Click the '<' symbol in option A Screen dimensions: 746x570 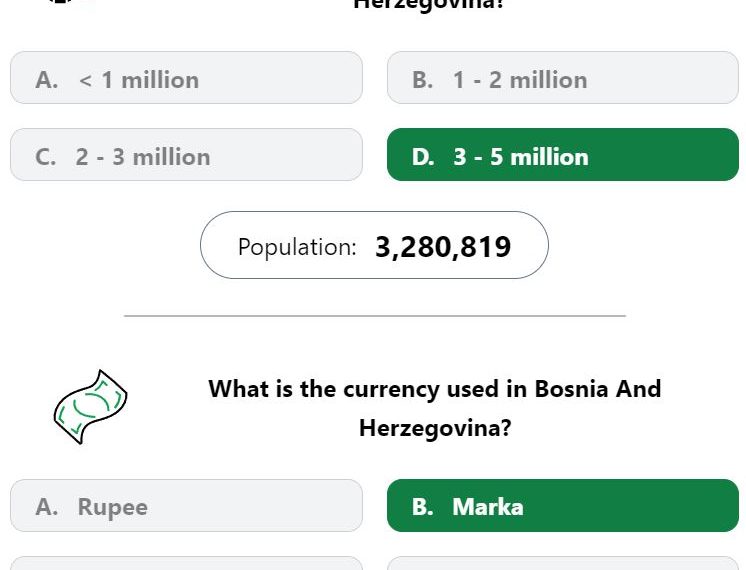point(86,80)
